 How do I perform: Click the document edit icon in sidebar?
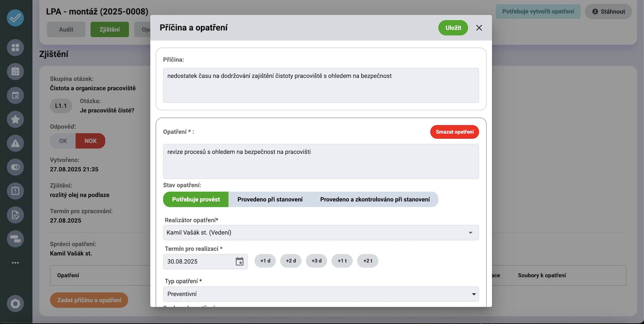click(x=15, y=215)
